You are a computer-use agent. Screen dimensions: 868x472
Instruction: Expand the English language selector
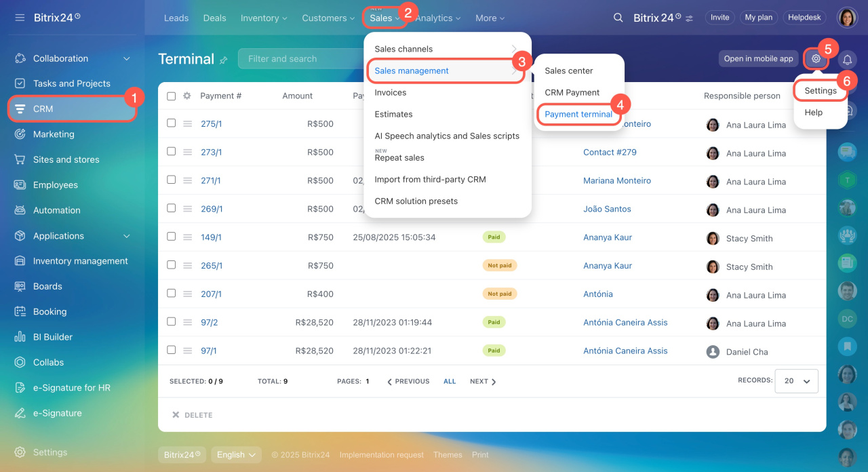236,455
